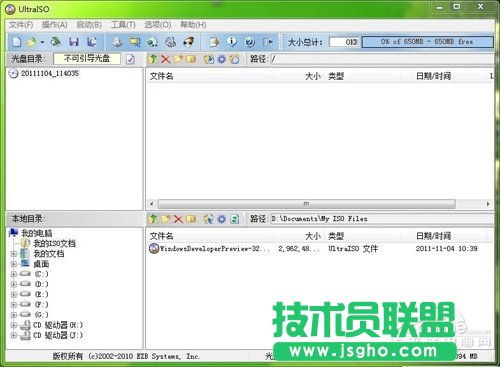Click Rename icon in disc directory toolbar
Screen dimensions: 500x367
[x=191, y=59]
